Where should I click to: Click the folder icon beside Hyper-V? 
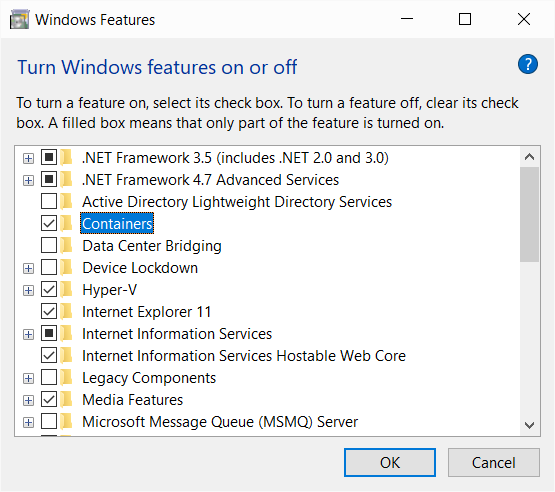[66, 290]
